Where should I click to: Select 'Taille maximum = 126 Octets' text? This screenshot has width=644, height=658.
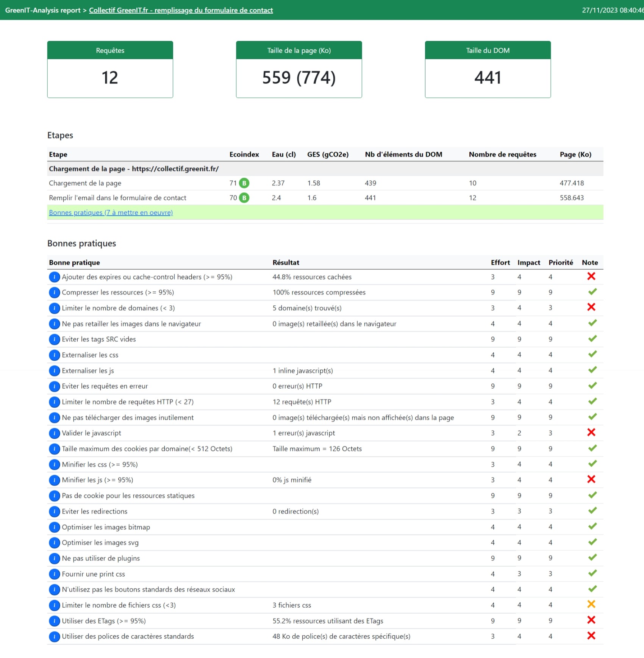click(317, 449)
